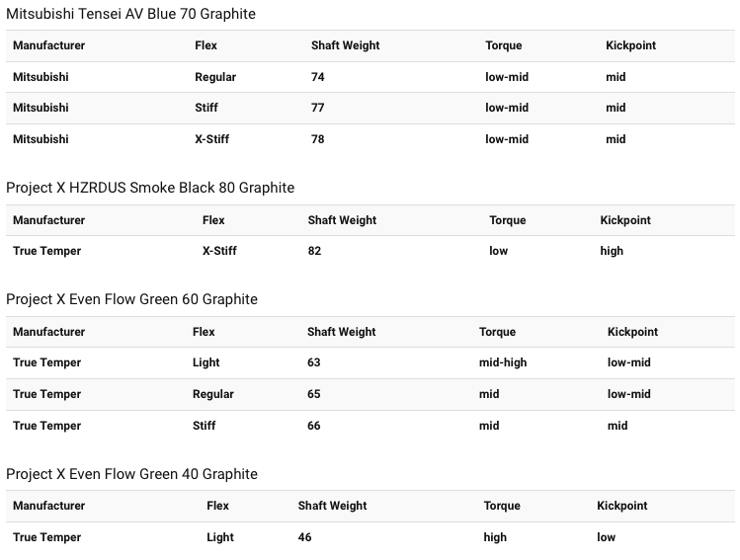Click shaft weight 65 in Even Flow 60 table
The image size is (740, 560).
(314, 394)
